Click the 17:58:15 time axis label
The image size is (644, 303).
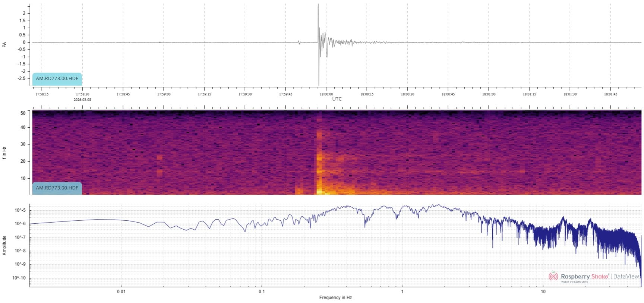[42, 94]
